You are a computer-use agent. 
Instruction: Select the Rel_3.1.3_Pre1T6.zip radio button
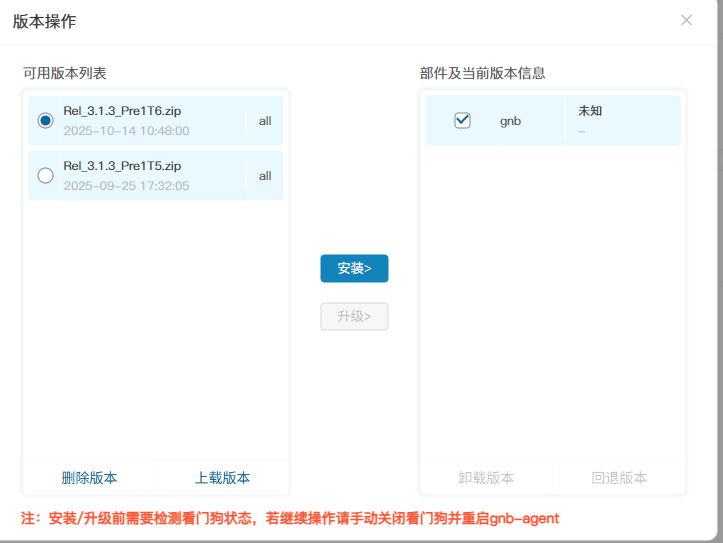[45, 120]
